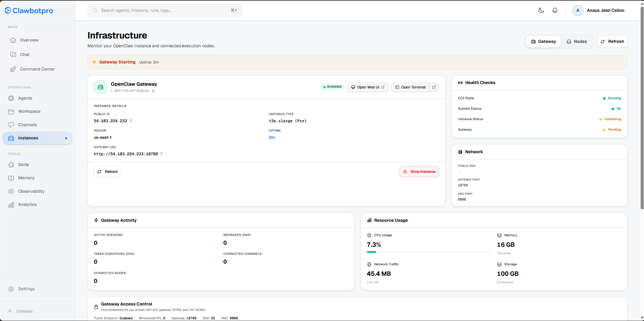Click the CPU Usage progress bar

[x=428, y=252]
